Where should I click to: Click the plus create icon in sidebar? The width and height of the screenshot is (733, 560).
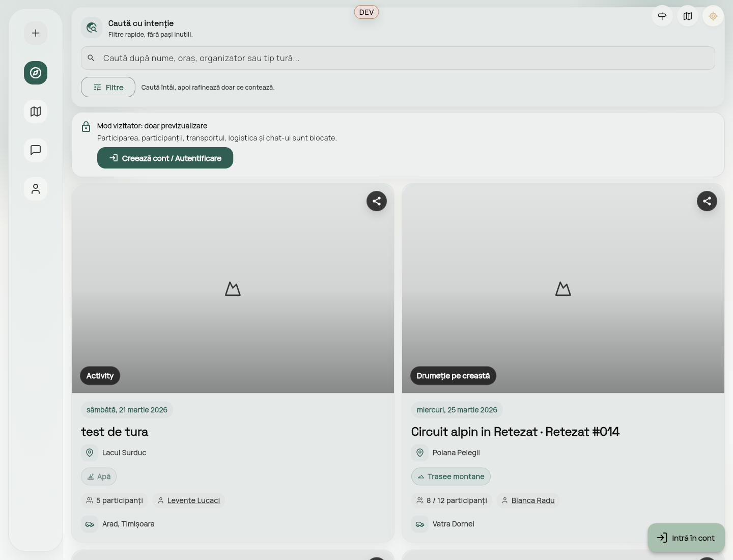click(36, 33)
